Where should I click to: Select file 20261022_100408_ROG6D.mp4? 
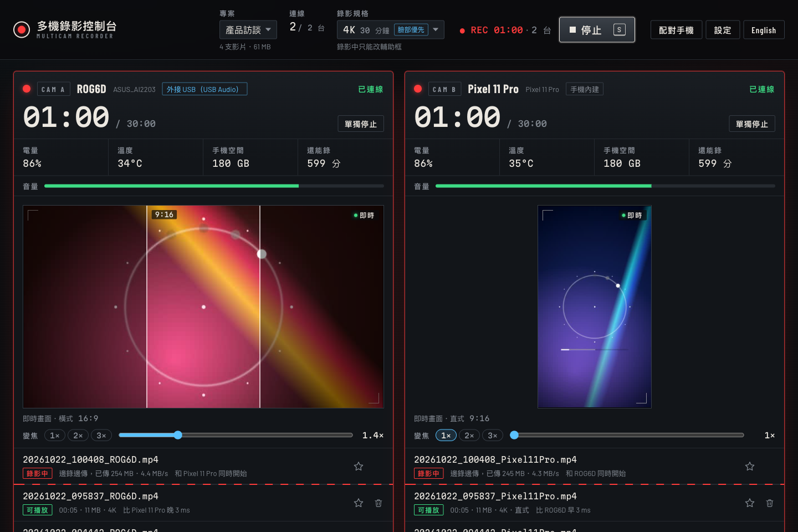click(x=90, y=459)
